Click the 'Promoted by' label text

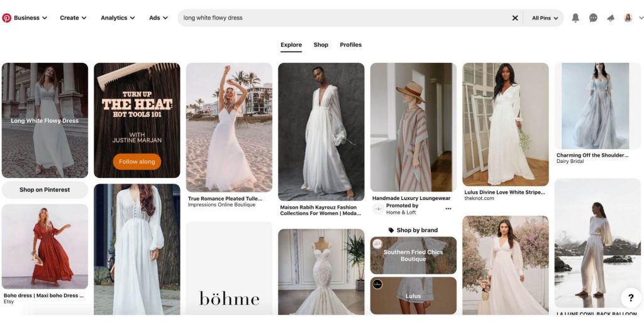pos(402,206)
